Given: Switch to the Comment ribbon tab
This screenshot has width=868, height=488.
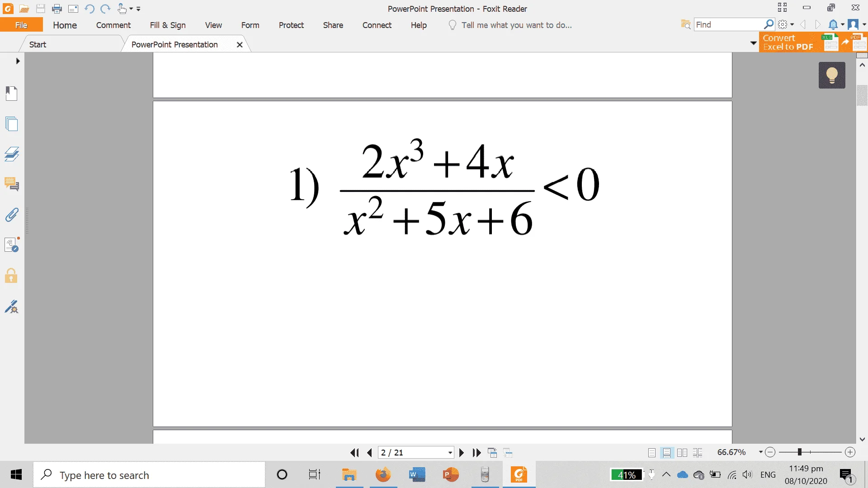Looking at the screenshot, I should (x=113, y=25).
